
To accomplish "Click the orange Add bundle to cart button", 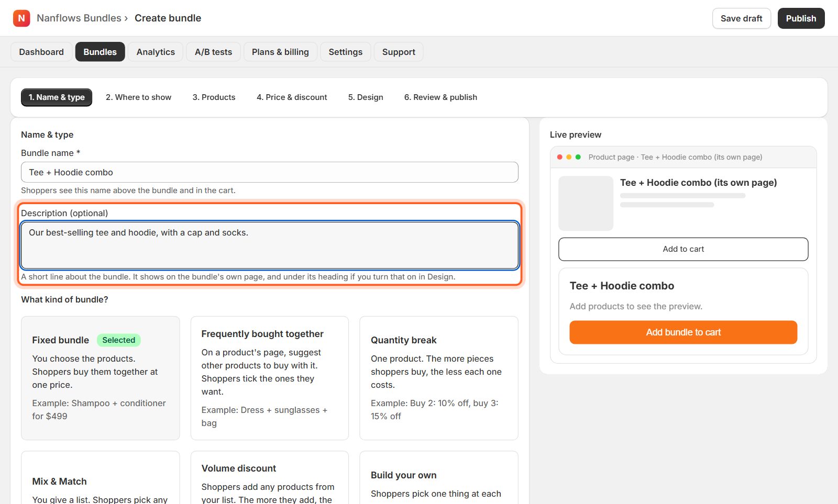I will [x=683, y=332].
